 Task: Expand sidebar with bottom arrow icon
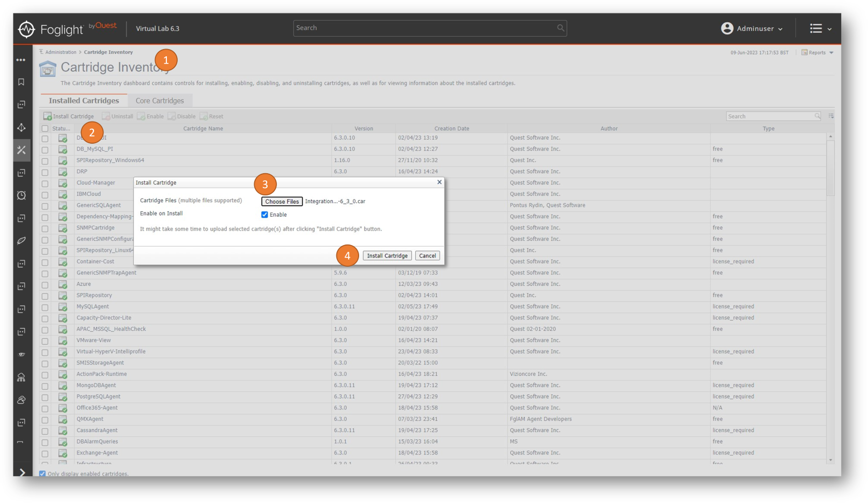point(22,472)
